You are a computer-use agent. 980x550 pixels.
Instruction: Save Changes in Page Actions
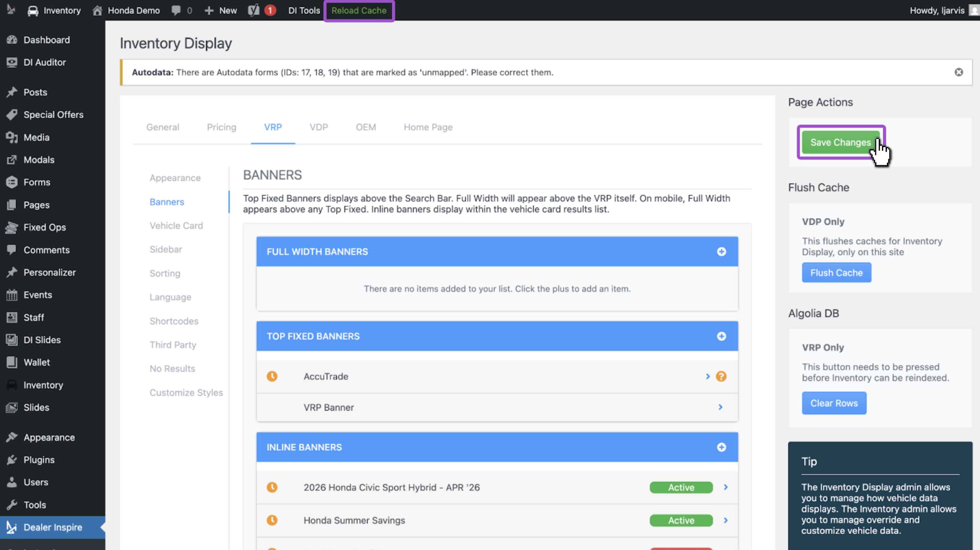pos(840,142)
